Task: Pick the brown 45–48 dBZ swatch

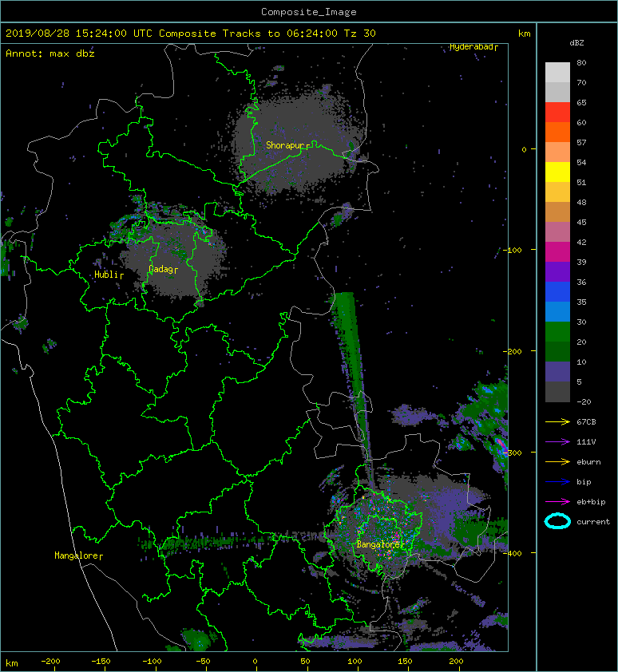Action: pyautogui.click(x=557, y=211)
